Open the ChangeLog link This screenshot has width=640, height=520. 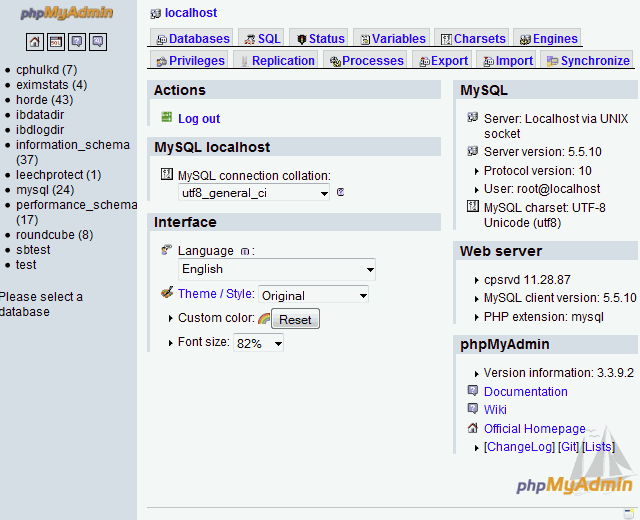[519, 447]
